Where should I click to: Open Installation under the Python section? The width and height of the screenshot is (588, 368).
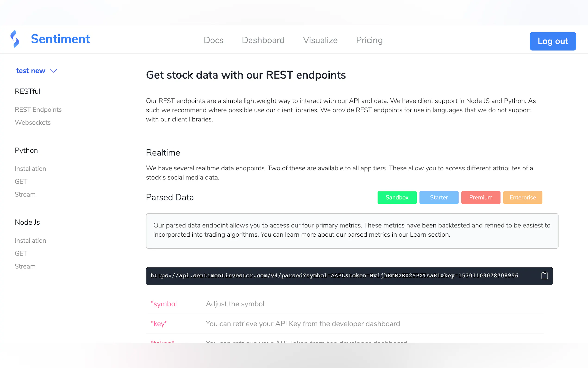30,168
